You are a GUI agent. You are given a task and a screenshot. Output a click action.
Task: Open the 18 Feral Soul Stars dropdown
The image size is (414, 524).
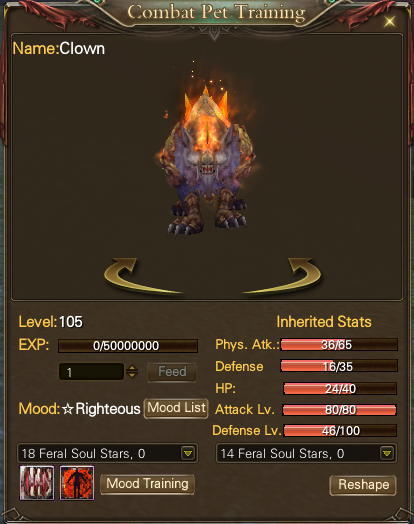(x=188, y=453)
